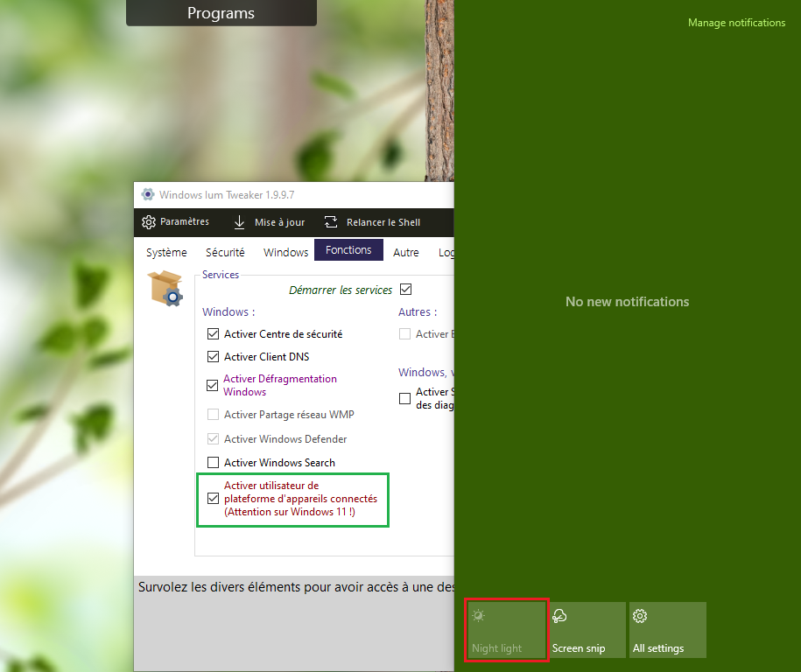Enable Activer Windows Search
The height and width of the screenshot is (672, 801).
click(x=213, y=463)
